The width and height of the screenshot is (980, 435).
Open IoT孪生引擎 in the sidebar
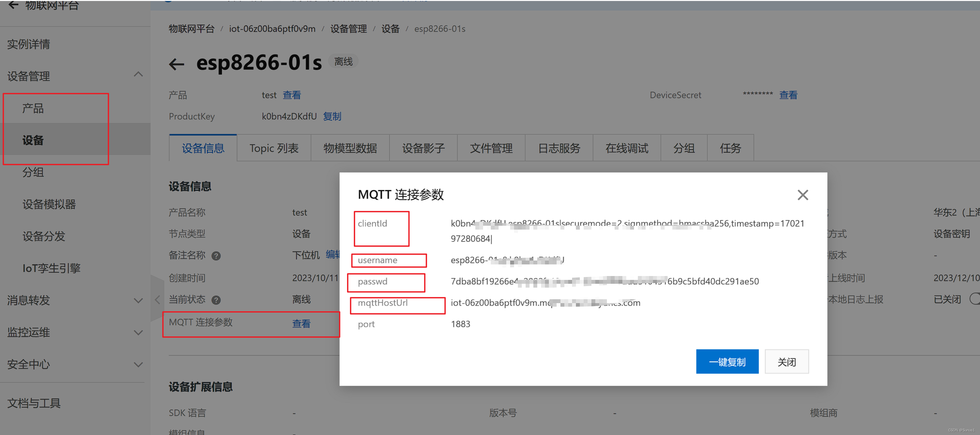51,268
